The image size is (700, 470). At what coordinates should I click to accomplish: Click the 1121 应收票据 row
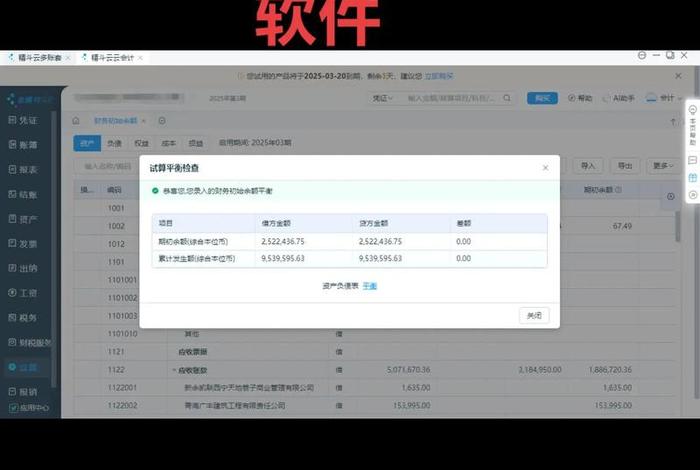coord(375,352)
